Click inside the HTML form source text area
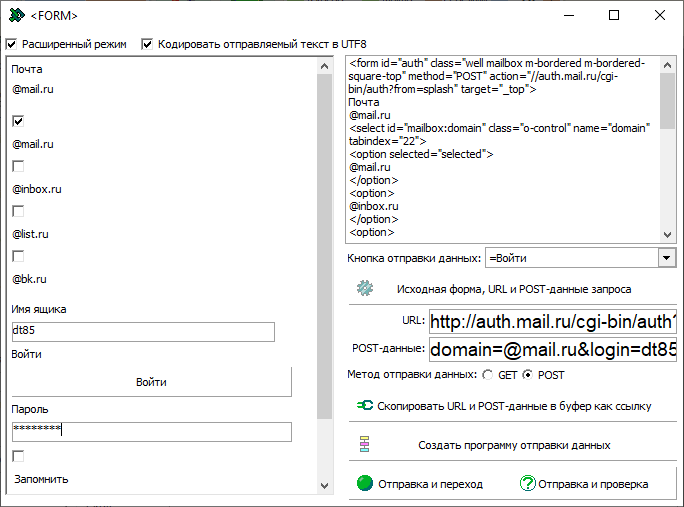This screenshot has height=507, width=684. tap(502, 148)
